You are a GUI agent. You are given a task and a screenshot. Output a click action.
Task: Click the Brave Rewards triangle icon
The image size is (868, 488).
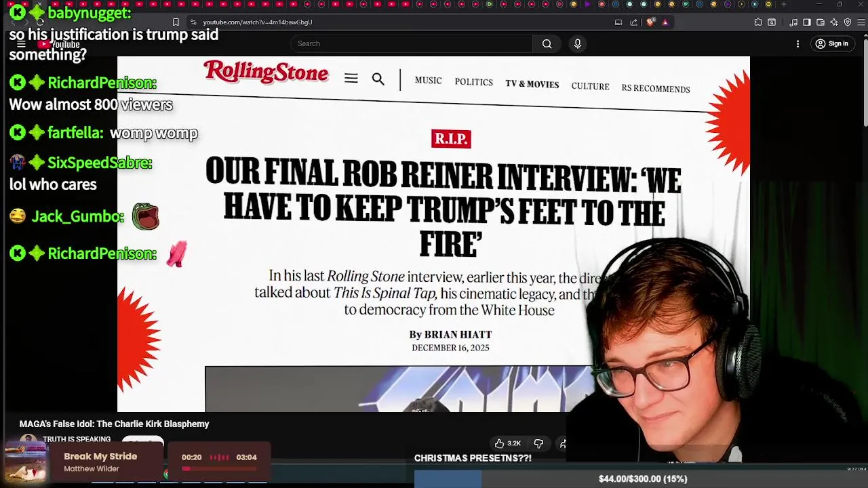pyautogui.click(x=665, y=22)
